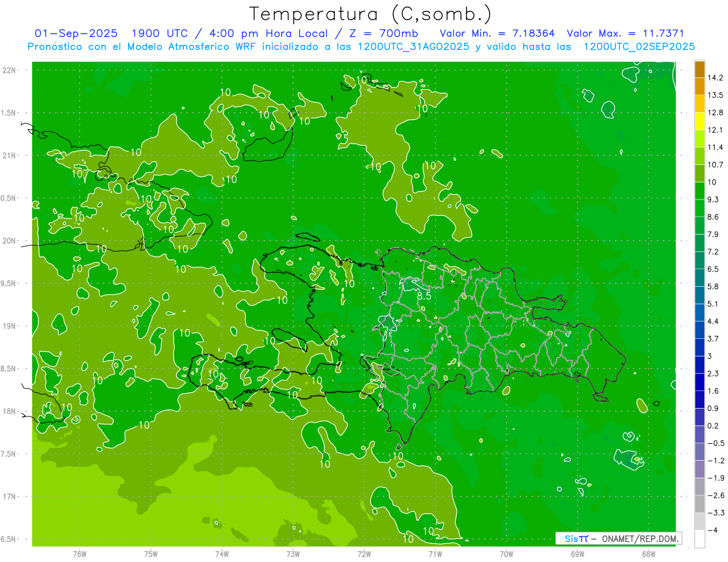Click the "5.8" colorbar value

(713, 286)
